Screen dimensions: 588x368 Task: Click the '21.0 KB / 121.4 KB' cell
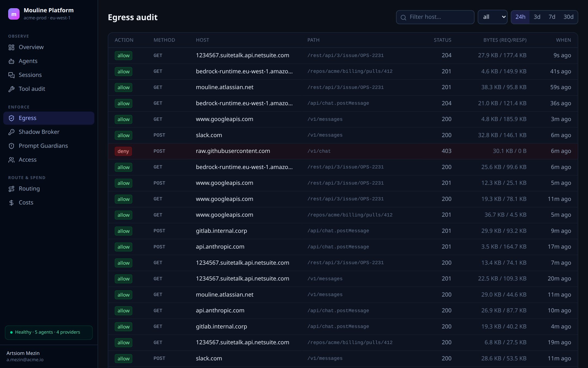coord(502,103)
